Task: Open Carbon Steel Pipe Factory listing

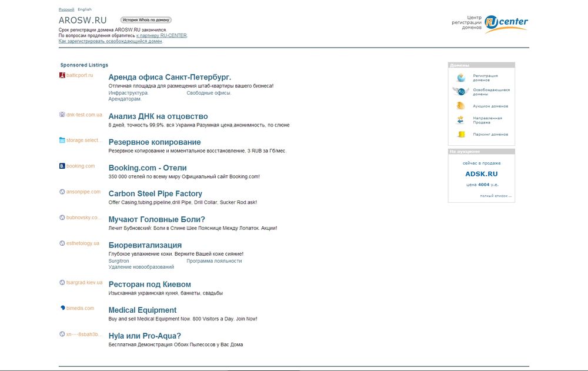Action: click(x=155, y=194)
